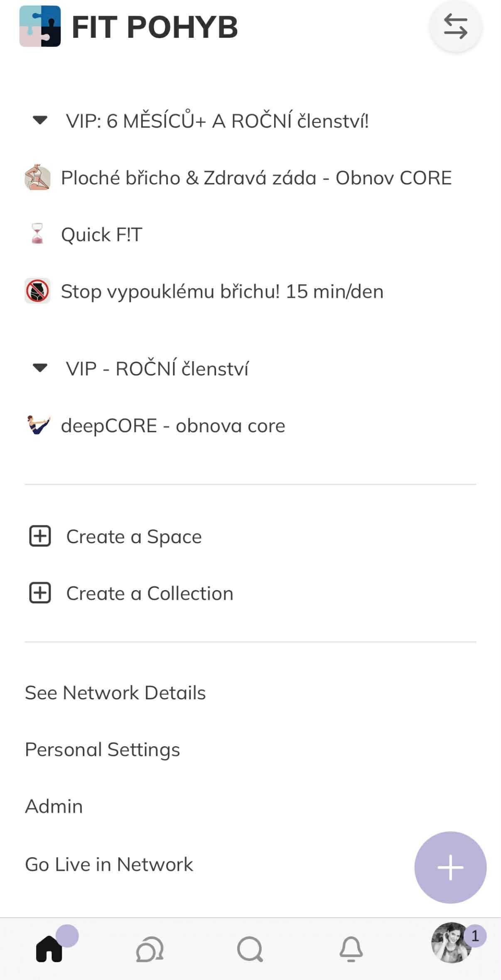Screen dimensions: 501x980
Task: Collapse the VIP - ROČNÍ členství section
Action: (x=40, y=368)
